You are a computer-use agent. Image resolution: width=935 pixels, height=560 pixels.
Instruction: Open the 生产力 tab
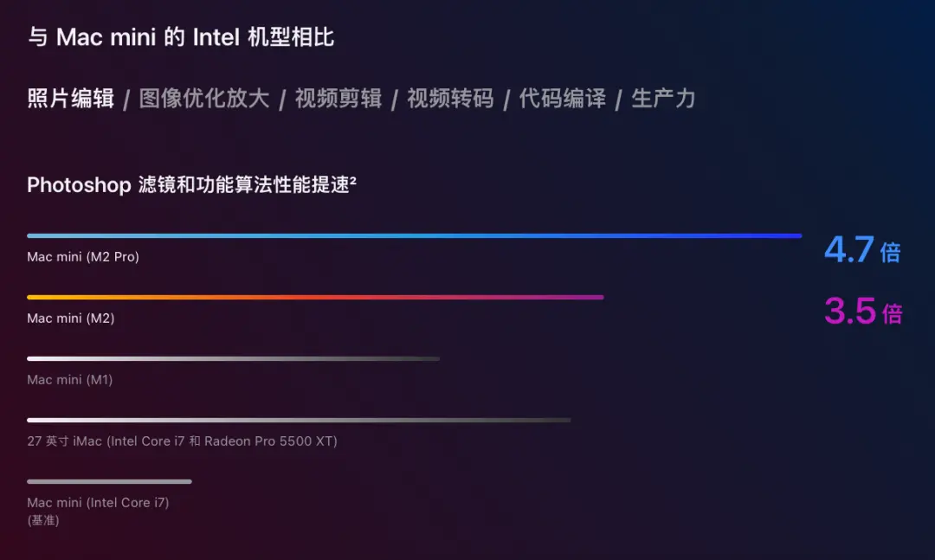[x=664, y=99]
